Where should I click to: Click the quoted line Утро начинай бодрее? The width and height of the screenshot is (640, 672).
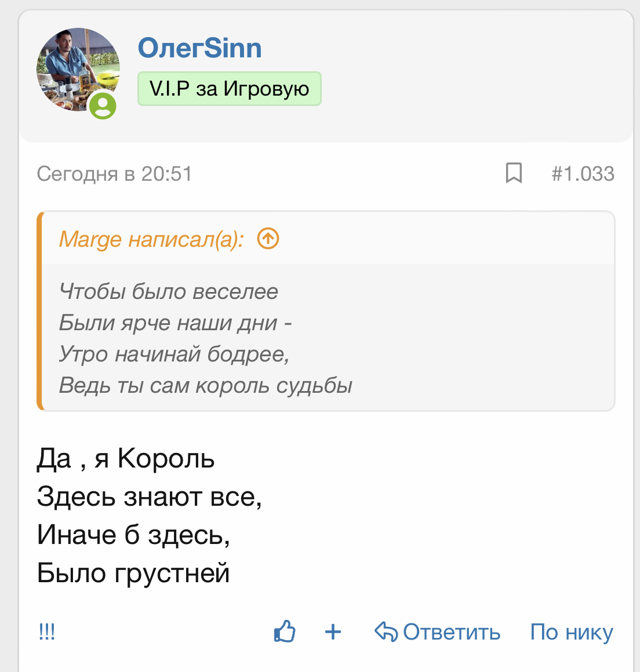click(x=174, y=354)
